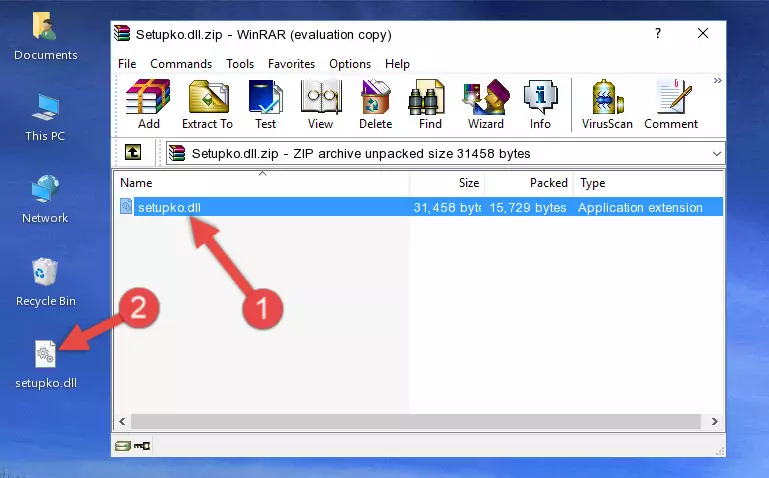769x478 pixels.
Task: Click the setupko.dll file icon in list
Action: (126, 206)
